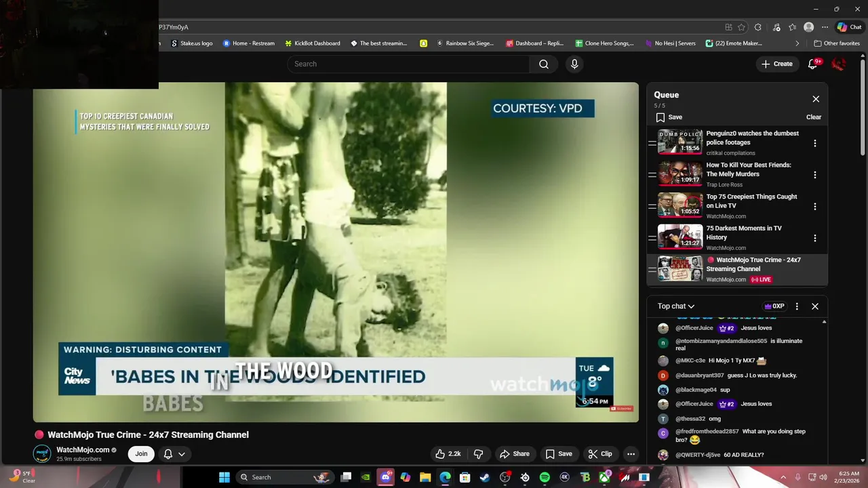The image size is (868, 488).
Task: Open more actions ellipsis below video
Action: [x=631, y=454]
